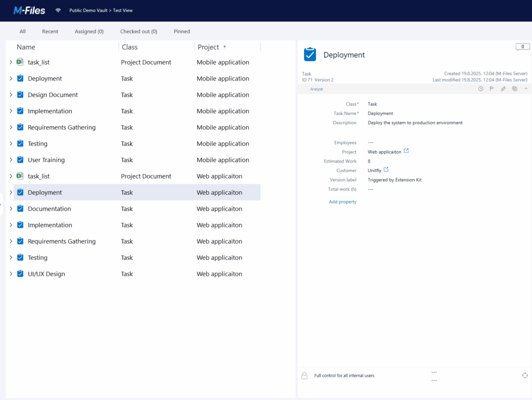Click the permissions lock icon

[x=305, y=376]
